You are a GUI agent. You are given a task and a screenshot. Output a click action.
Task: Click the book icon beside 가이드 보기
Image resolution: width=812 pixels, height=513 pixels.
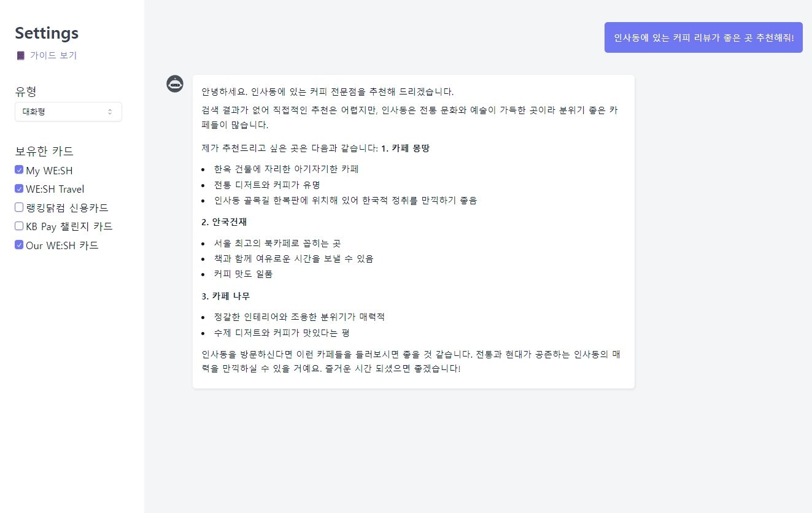point(21,55)
